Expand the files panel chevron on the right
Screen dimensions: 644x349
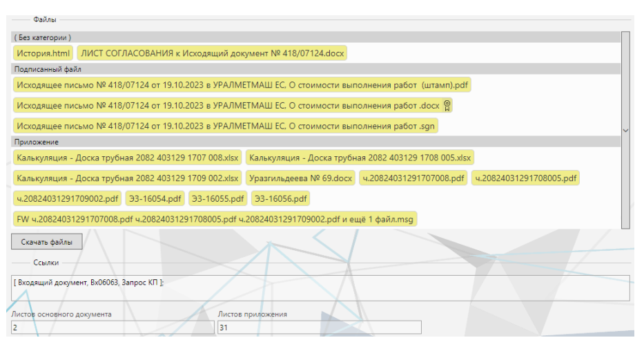point(625,130)
